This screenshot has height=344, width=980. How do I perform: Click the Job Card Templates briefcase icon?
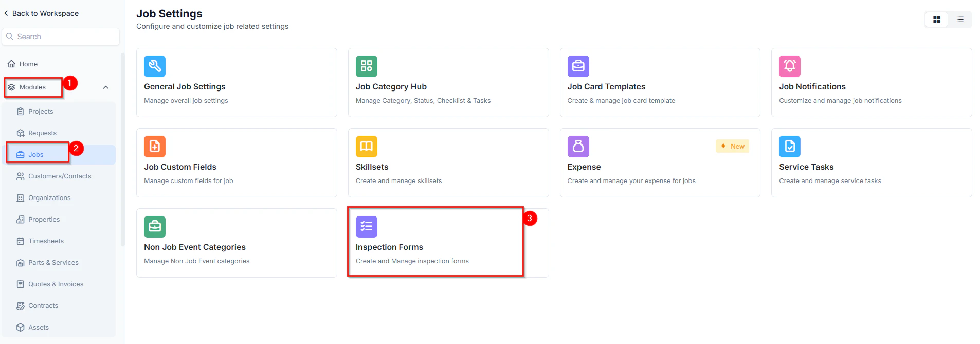[x=578, y=66]
